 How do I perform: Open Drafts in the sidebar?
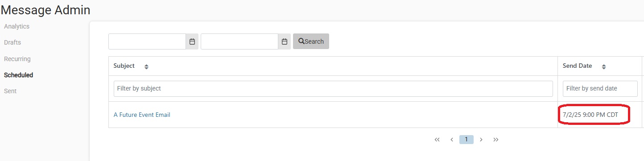pyautogui.click(x=12, y=42)
